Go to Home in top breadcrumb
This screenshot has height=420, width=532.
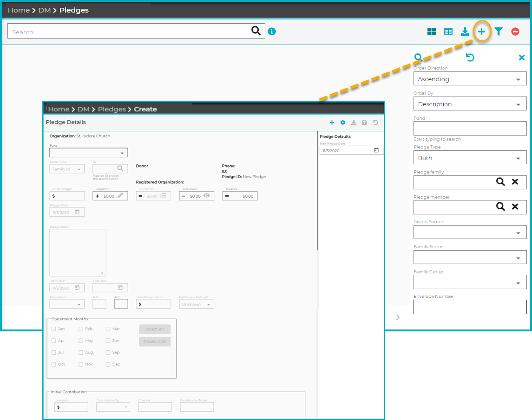point(19,10)
